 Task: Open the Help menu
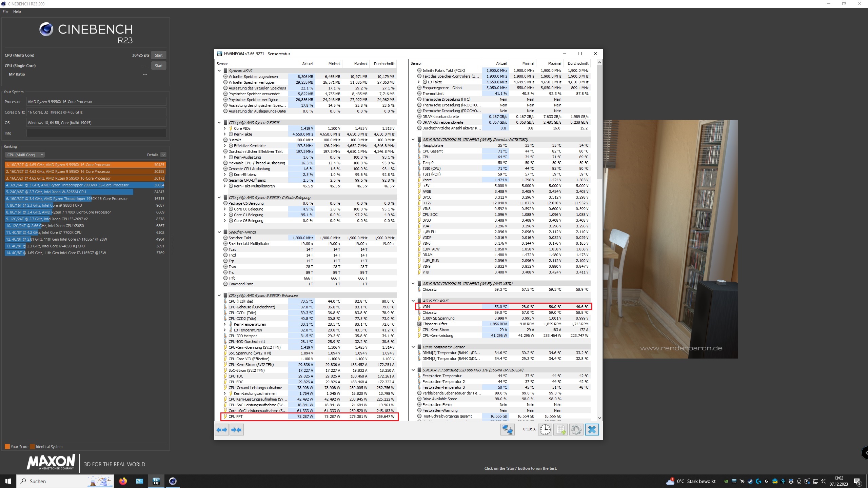pyautogui.click(x=17, y=12)
